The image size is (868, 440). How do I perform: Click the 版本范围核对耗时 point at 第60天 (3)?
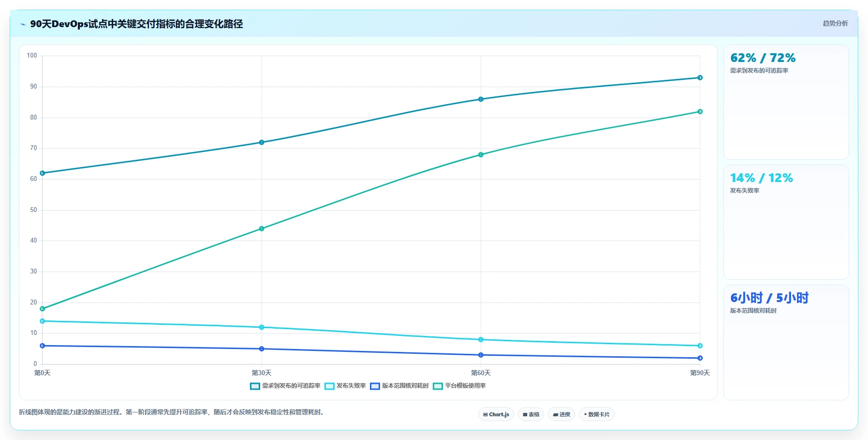(481, 355)
